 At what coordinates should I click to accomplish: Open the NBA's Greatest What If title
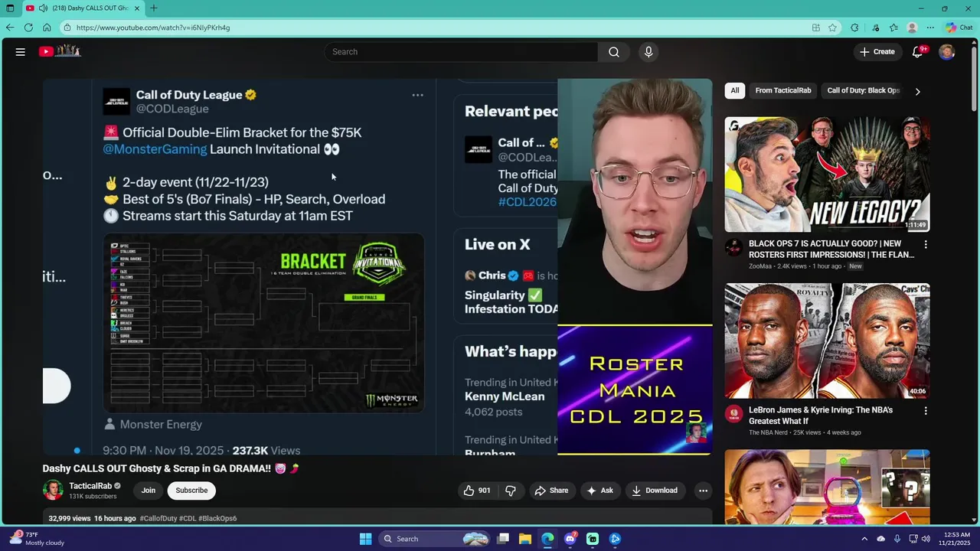(x=821, y=416)
